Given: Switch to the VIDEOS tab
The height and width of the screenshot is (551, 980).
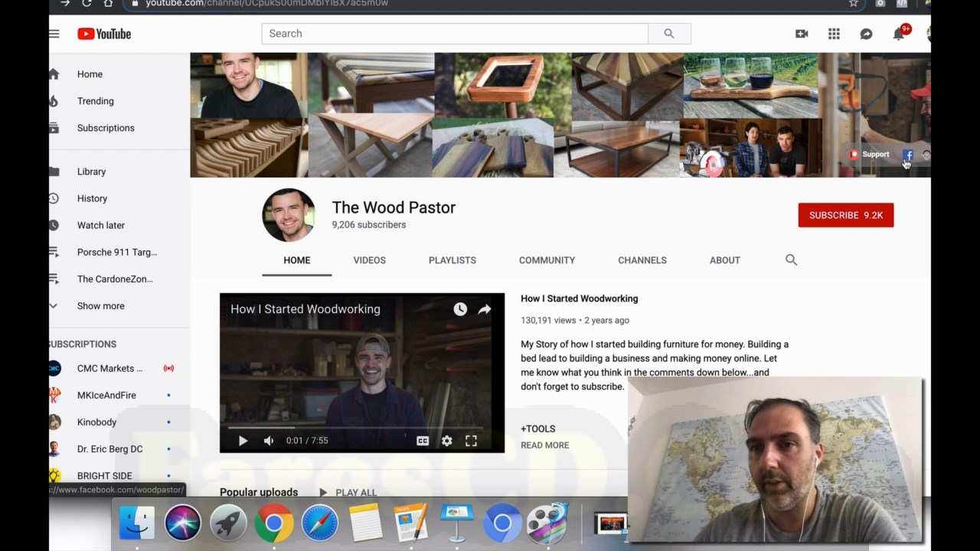Looking at the screenshot, I should pos(369,260).
